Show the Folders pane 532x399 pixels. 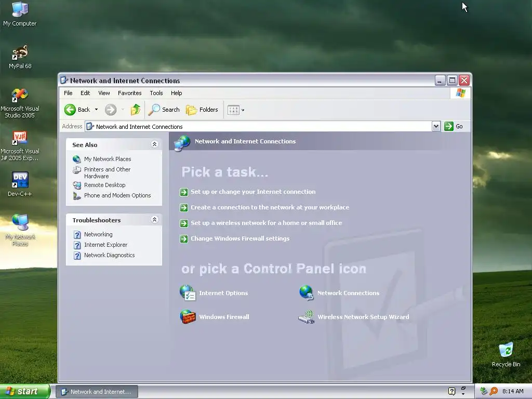pos(202,110)
